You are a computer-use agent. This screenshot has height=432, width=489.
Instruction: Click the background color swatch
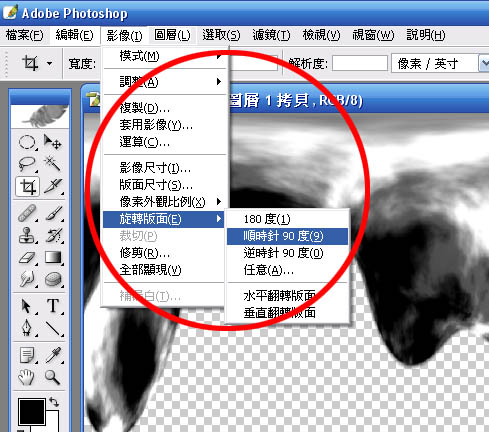click(53, 421)
